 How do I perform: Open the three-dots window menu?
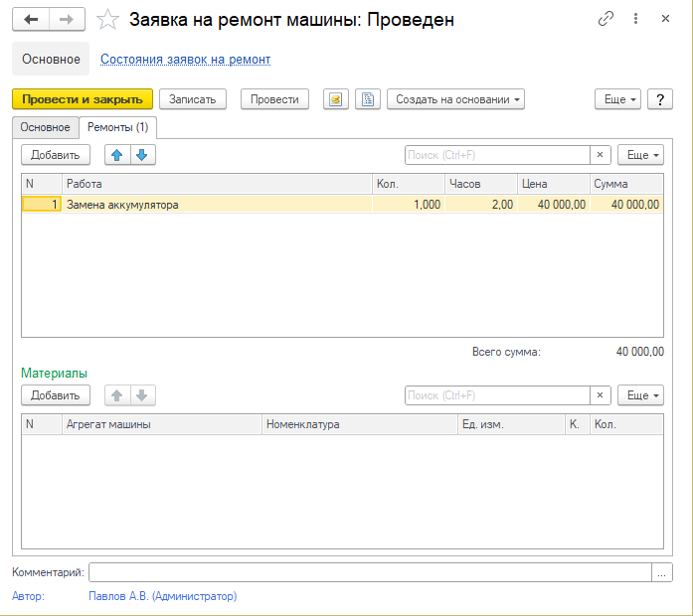[x=635, y=19]
